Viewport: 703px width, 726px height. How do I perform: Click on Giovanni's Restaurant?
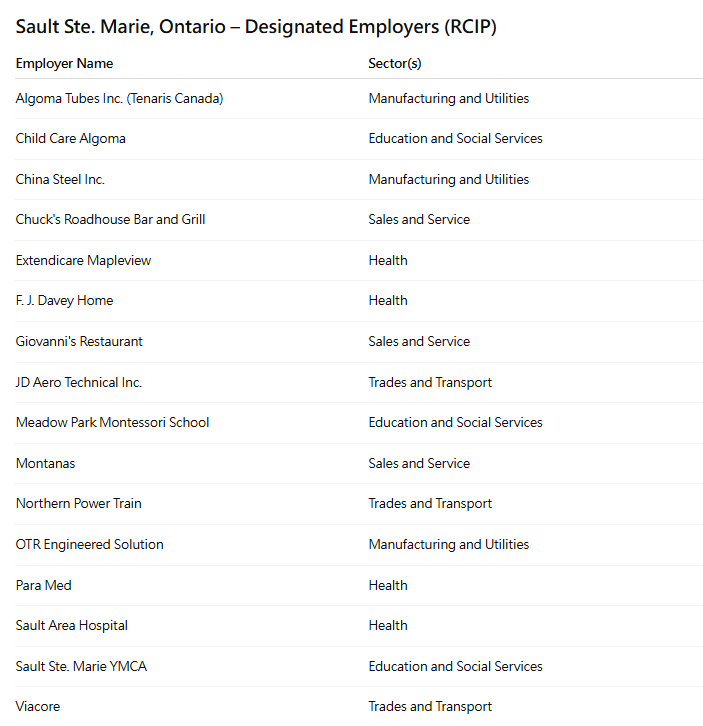coord(79,342)
